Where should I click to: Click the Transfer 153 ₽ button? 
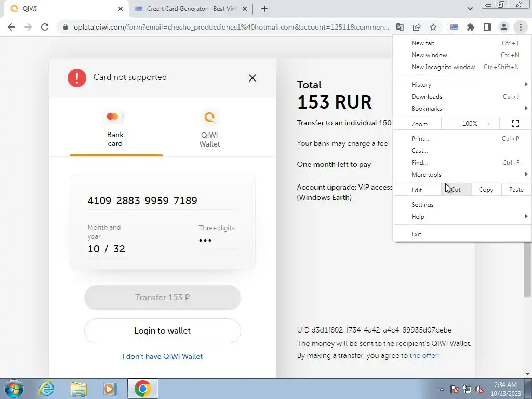pyautogui.click(x=163, y=298)
